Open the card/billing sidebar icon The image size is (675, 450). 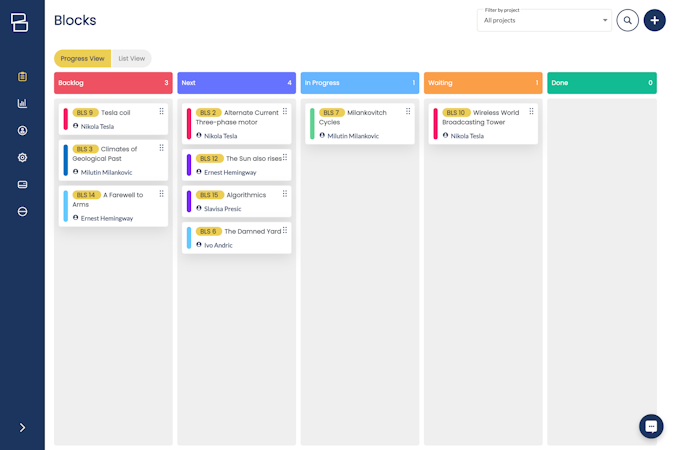[x=22, y=185]
